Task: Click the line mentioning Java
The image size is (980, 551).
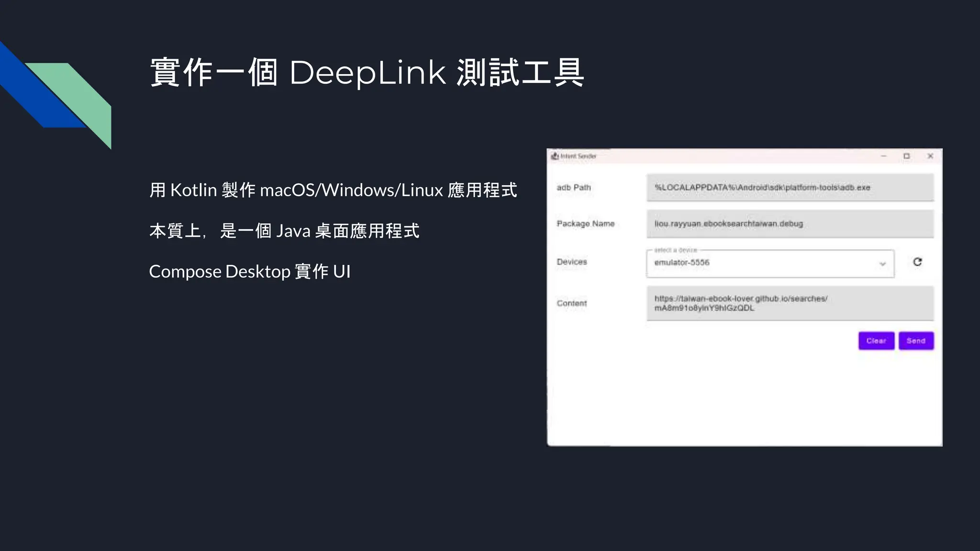Action: coord(284,231)
